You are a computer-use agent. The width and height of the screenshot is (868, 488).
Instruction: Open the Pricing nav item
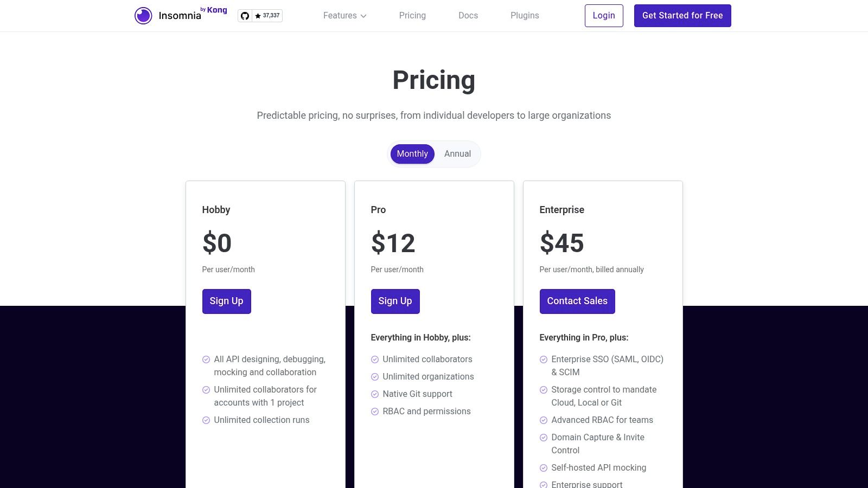(412, 16)
